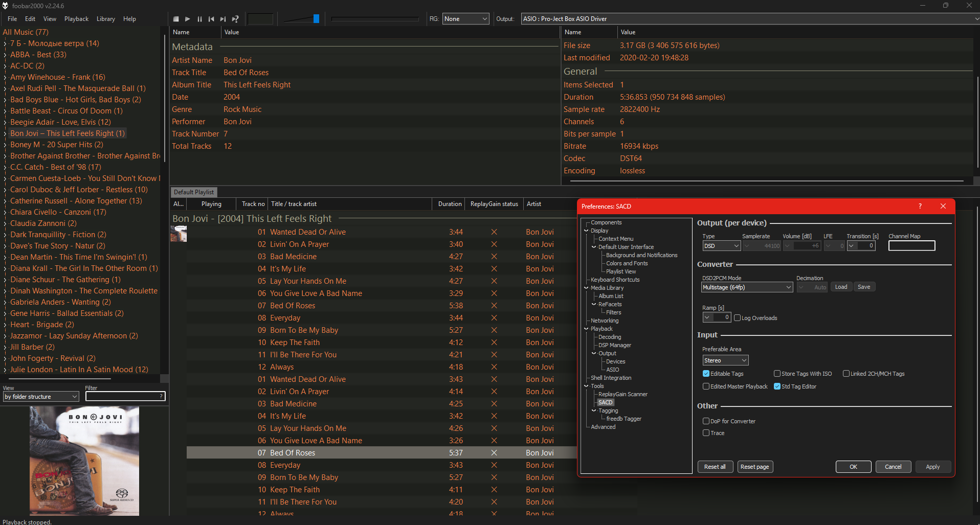Skip to the next track
The width and height of the screenshot is (980, 525).
(223, 19)
